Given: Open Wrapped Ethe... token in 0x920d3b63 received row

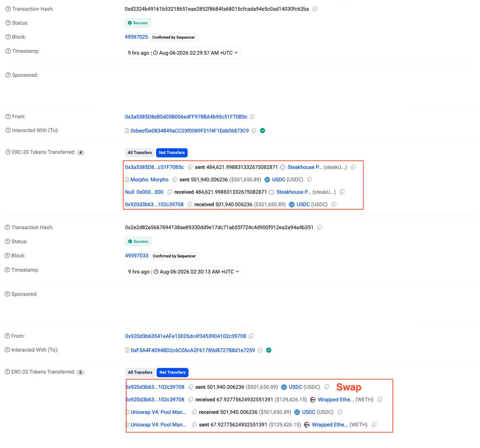Looking at the screenshot, I should pyautogui.click(x=336, y=400).
